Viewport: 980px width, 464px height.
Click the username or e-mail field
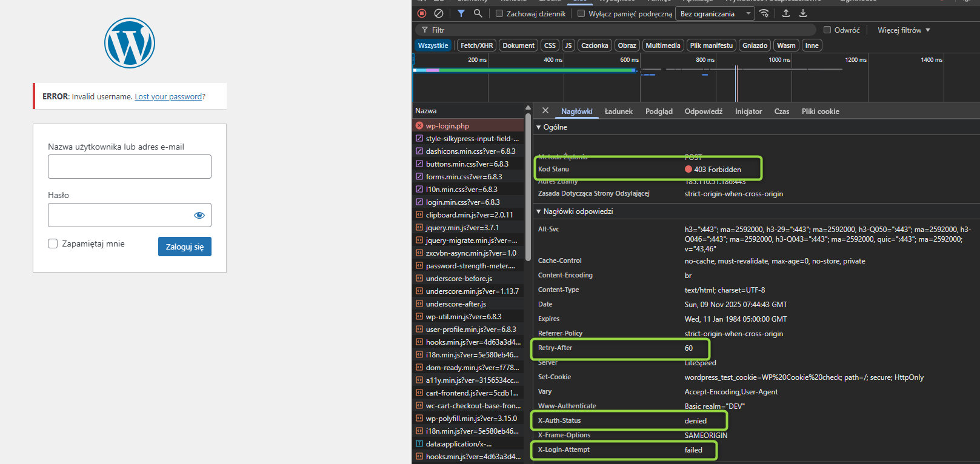click(x=130, y=167)
